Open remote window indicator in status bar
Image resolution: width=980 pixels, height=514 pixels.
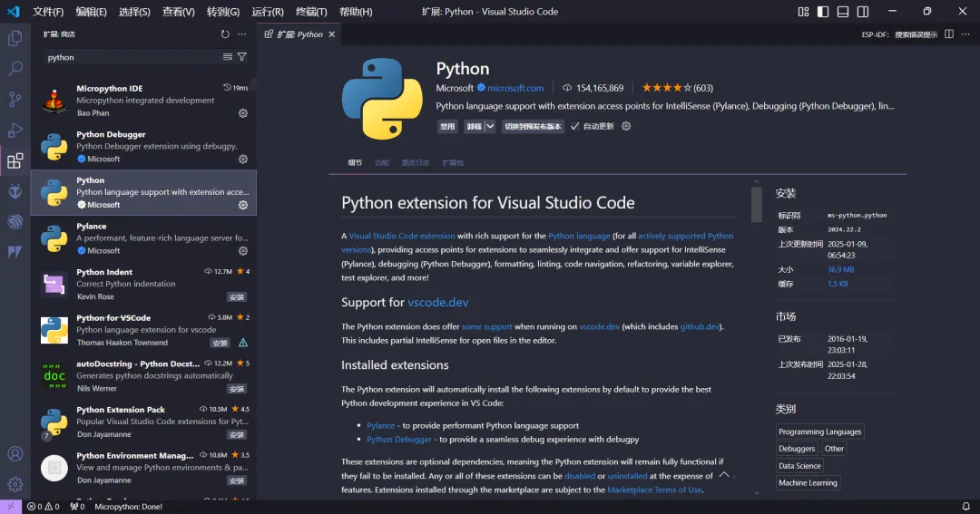[x=11, y=507]
